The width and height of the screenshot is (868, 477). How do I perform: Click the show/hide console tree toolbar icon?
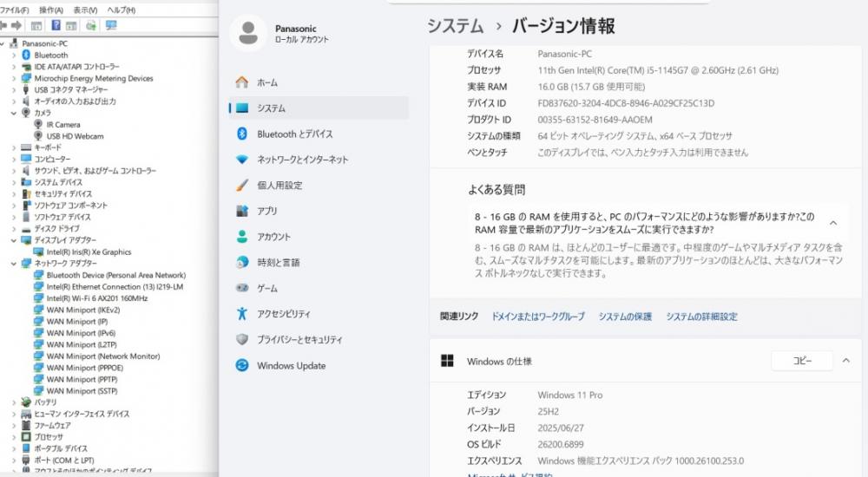point(36,25)
